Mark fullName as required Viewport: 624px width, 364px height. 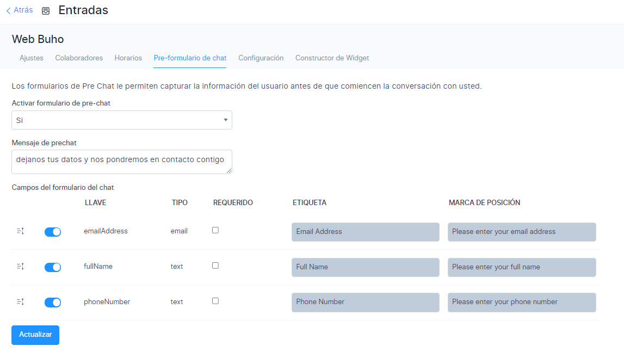[215, 266]
